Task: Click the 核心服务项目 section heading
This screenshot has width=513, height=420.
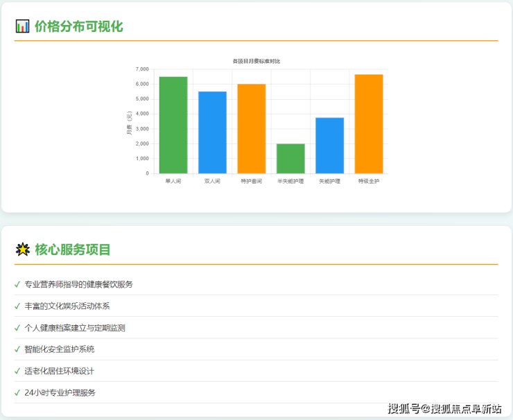Action: (73, 250)
